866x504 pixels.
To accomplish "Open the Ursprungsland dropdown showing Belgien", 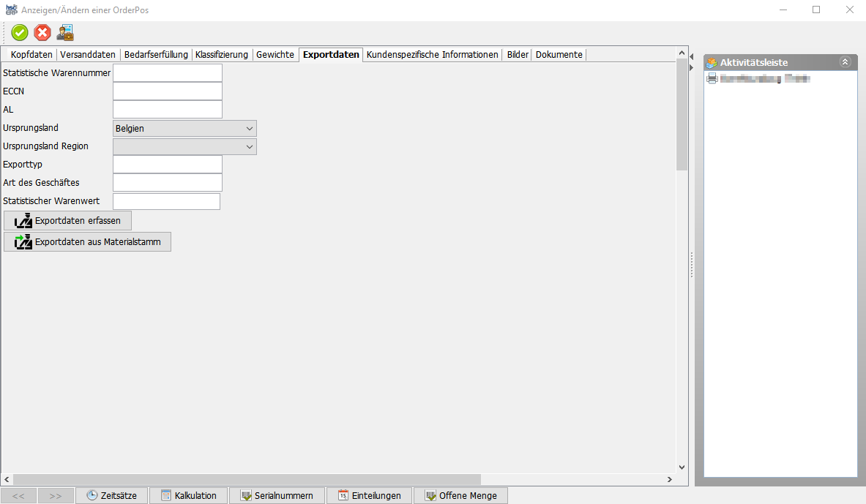I will coord(184,129).
